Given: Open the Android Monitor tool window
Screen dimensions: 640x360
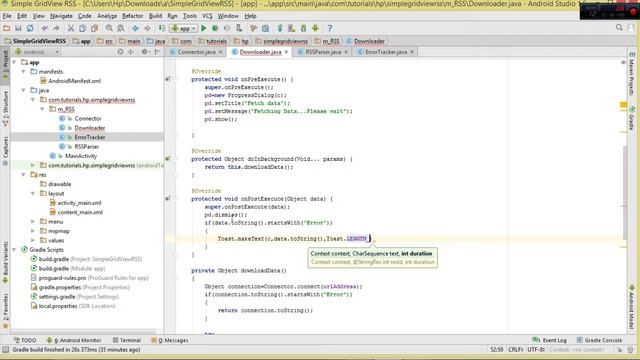Looking at the screenshot, I should click(x=74, y=340).
